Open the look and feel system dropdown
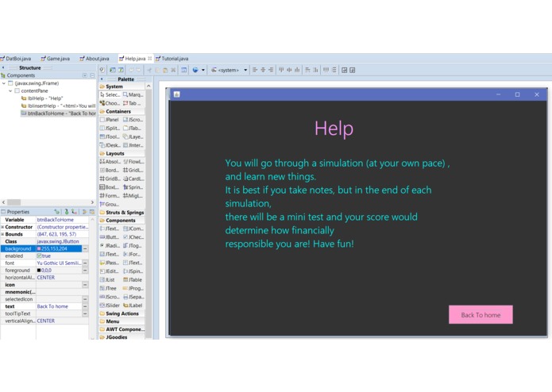 tap(245, 70)
